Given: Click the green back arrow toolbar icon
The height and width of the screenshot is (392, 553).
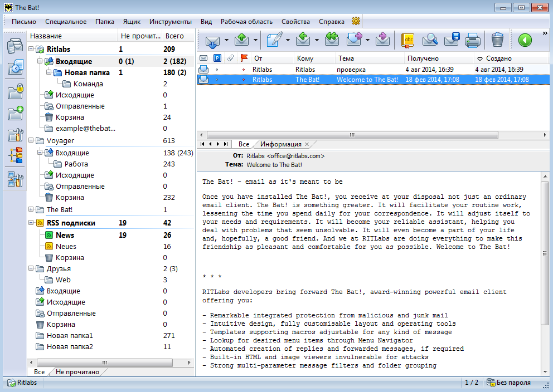Looking at the screenshot, I should click(525, 40).
